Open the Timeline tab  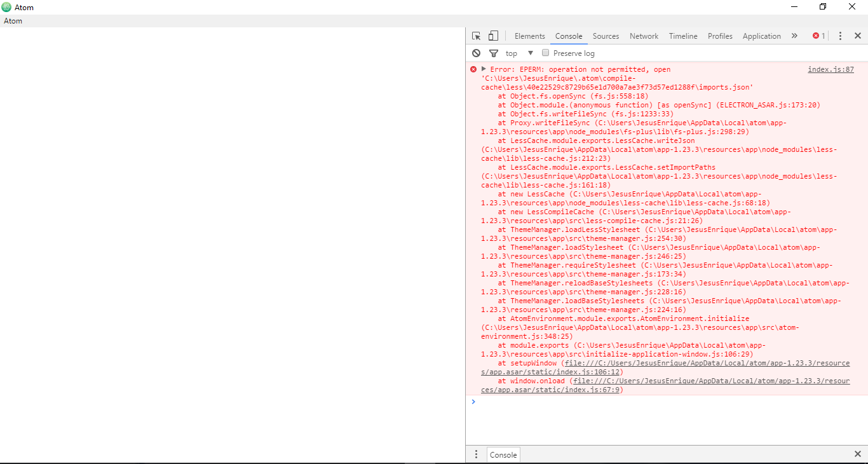pos(683,36)
